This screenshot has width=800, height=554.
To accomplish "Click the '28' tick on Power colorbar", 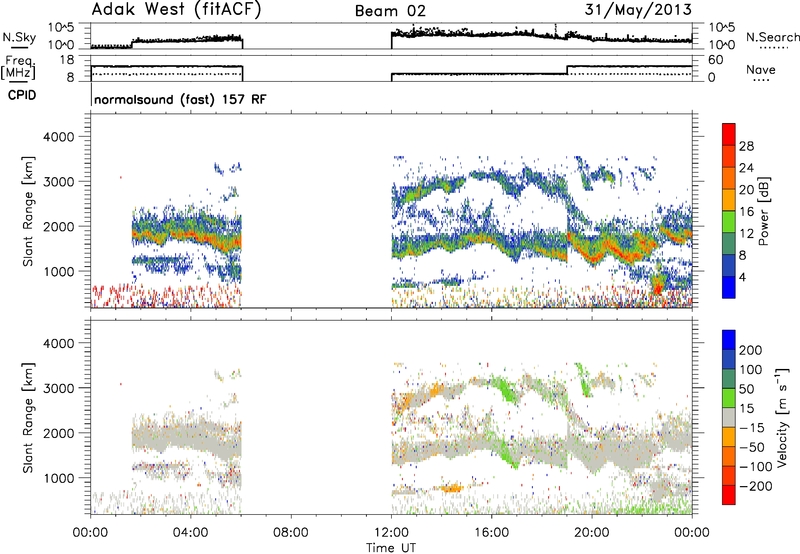I will pyautogui.click(x=746, y=146).
